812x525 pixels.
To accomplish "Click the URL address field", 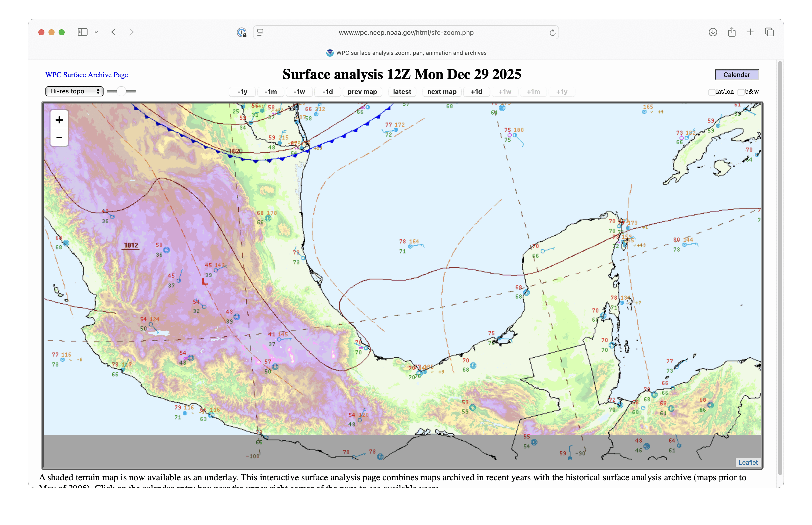I will (x=406, y=33).
